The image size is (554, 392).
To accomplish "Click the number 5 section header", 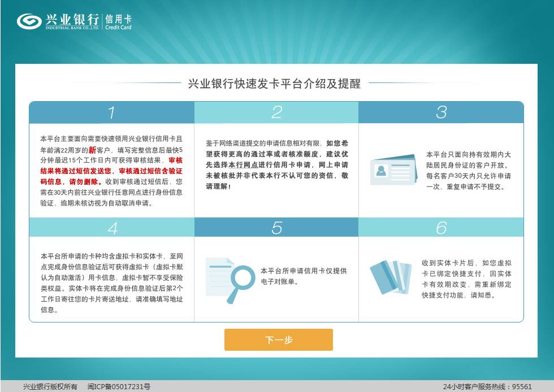I will [276, 228].
